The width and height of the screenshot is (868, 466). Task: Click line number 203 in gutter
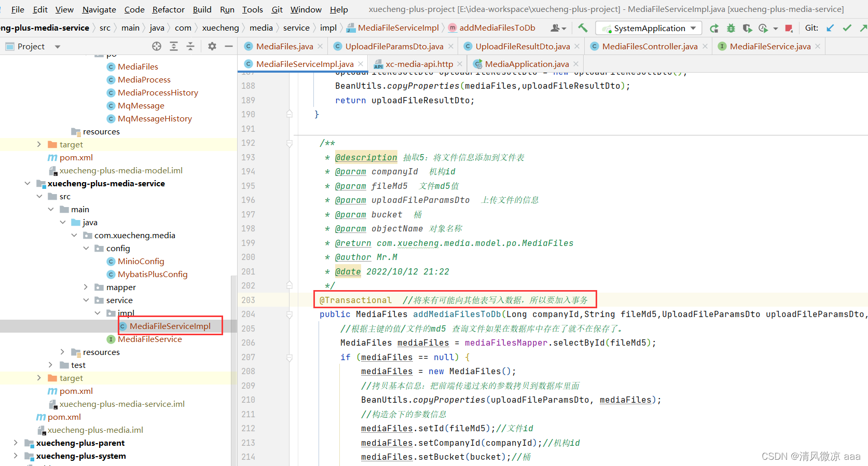pos(248,300)
